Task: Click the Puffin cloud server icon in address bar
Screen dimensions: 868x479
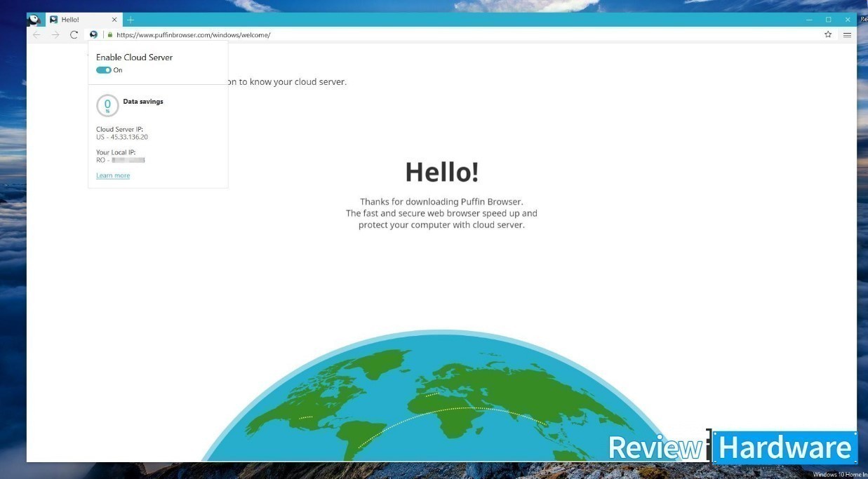Action: point(93,34)
